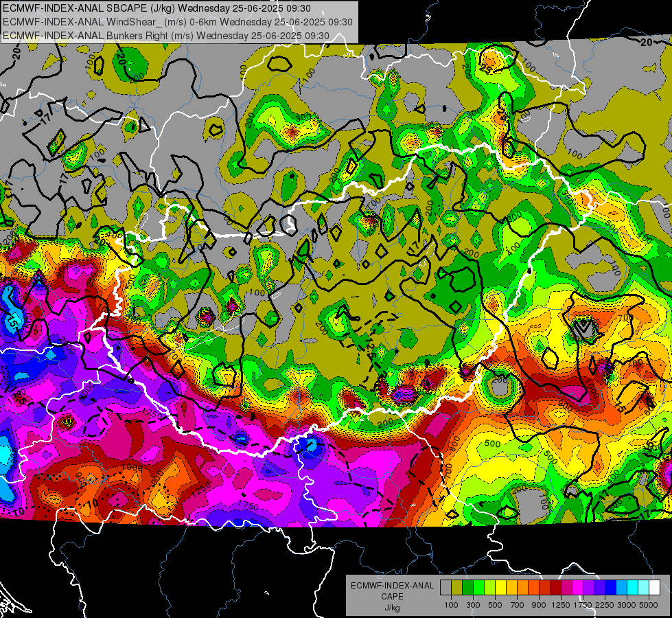Click the amber legend swatch before 700

point(511,588)
